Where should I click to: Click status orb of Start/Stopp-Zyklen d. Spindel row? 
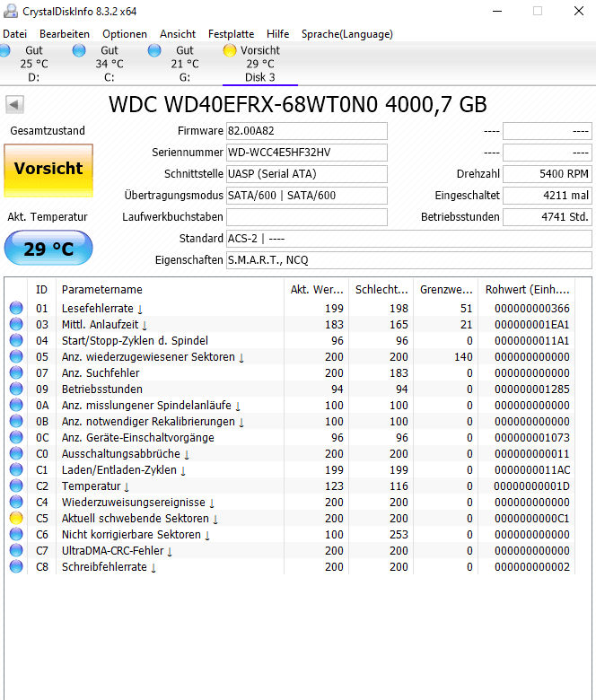pyautogui.click(x=16, y=340)
